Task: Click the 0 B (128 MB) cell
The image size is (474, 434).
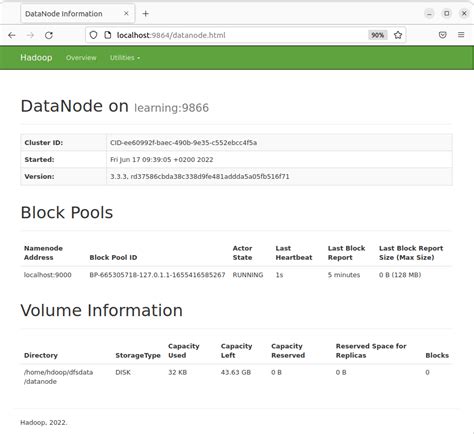Action: pyautogui.click(x=400, y=275)
